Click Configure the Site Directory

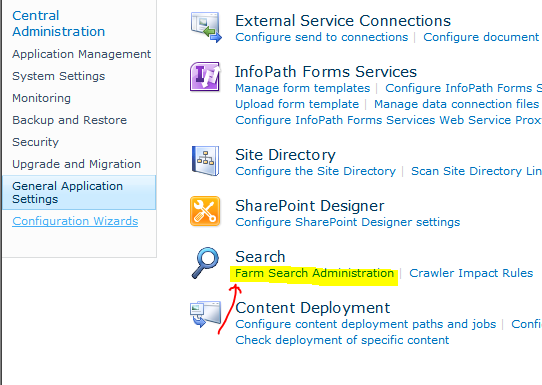pyautogui.click(x=315, y=171)
